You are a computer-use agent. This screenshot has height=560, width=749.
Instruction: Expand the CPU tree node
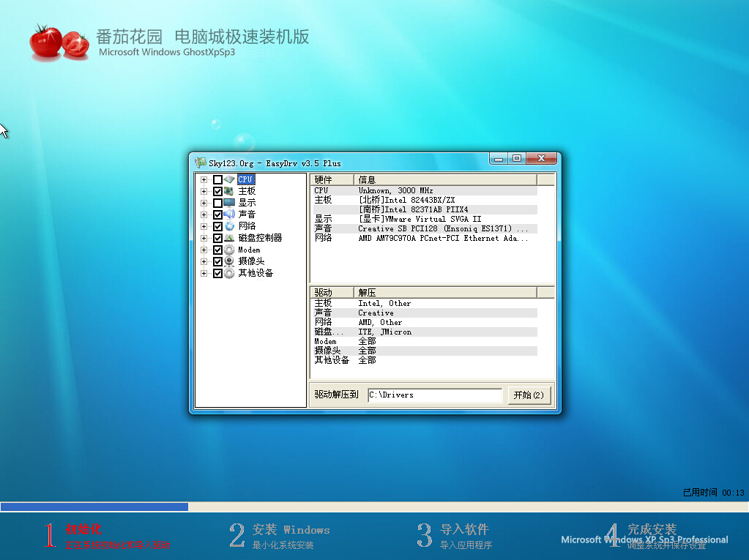[x=204, y=179]
